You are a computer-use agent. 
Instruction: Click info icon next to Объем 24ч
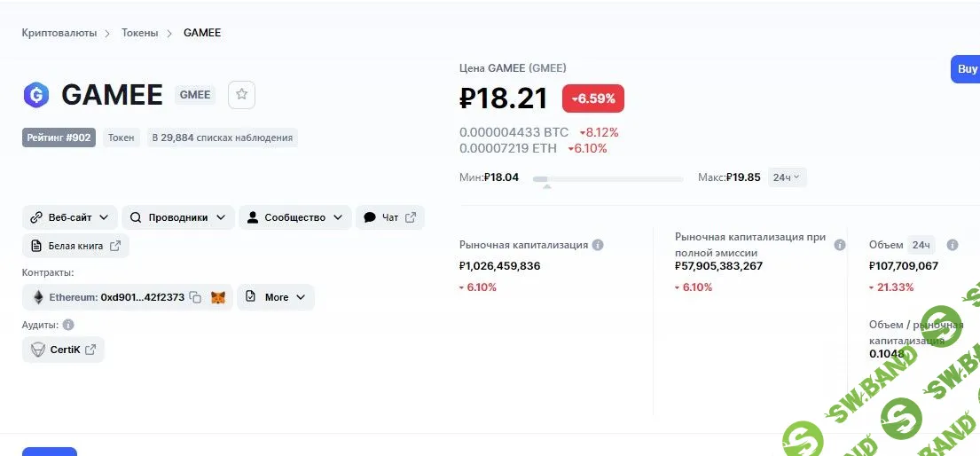953,245
